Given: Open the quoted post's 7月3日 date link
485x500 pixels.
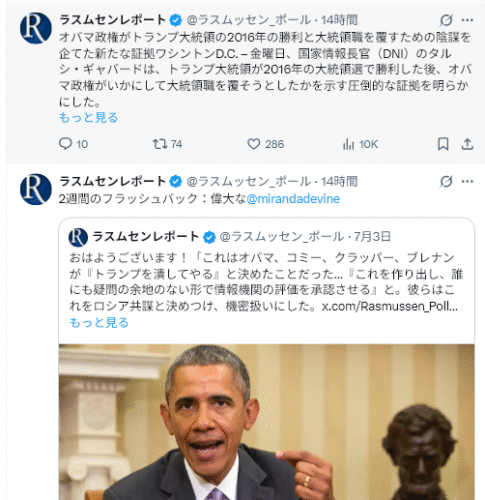Looking at the screenshot, I should [372, 237].
